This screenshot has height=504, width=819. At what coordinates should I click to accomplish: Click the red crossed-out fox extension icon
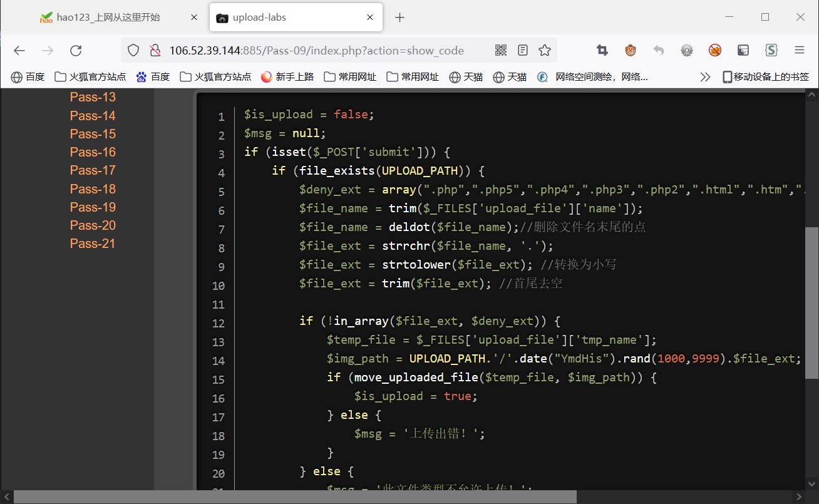715,51
